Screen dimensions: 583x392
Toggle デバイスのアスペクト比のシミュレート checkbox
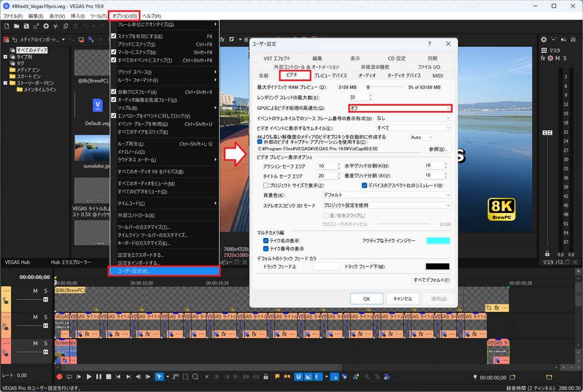(365, 185)
